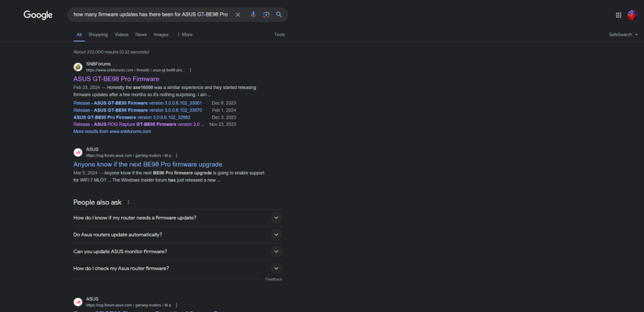Switch to the News tab
This screenshot has width=644, height=312.
pos(141,35)
